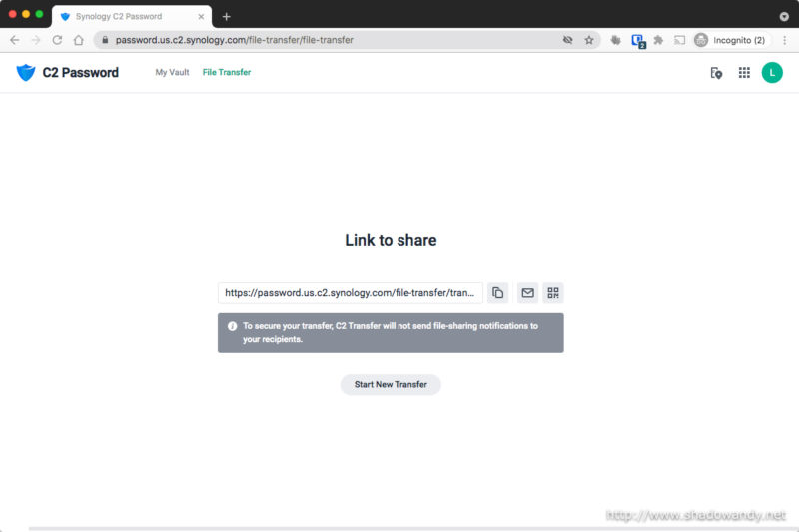Image resolution: width=799 pixels, height=532 pixels.
Task: Maximize window with the green button
Action: pos(39,14)
